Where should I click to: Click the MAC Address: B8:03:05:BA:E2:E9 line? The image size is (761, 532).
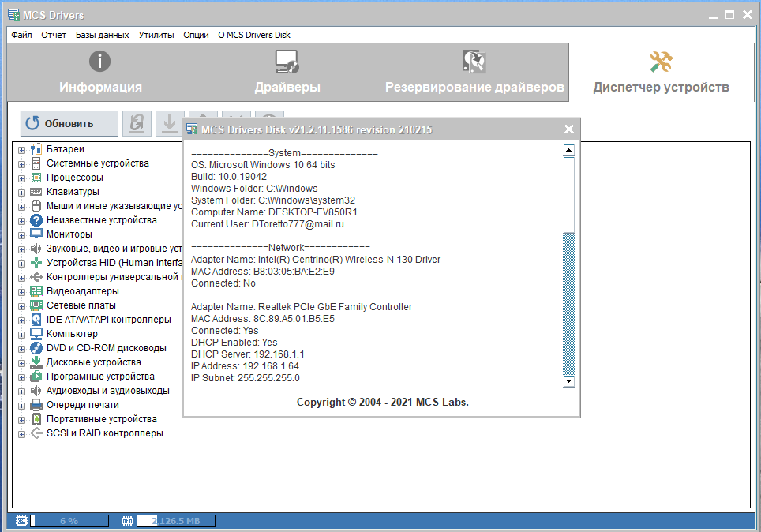coord(263,272)
